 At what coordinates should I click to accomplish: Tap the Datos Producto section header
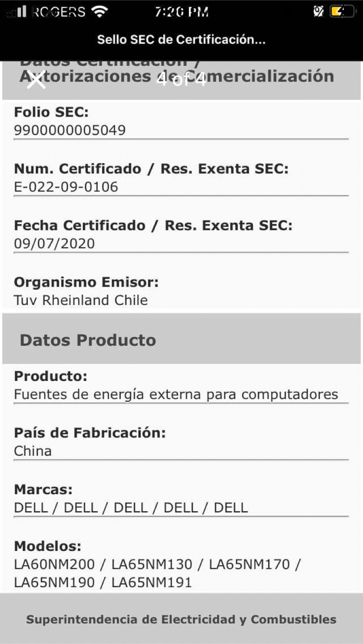pyautogui.click(x=181, y=339)
